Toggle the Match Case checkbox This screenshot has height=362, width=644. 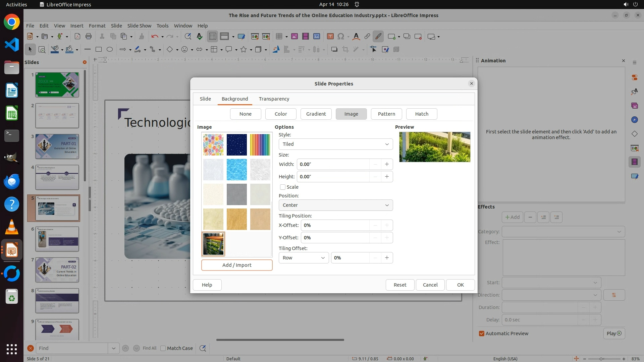[163, 348]
